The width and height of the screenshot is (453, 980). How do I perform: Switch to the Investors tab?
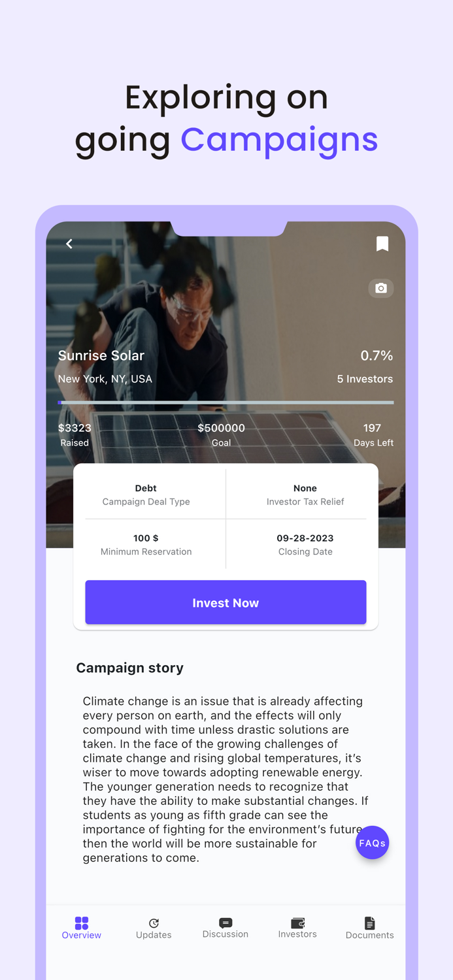click(x=297, y=928)
